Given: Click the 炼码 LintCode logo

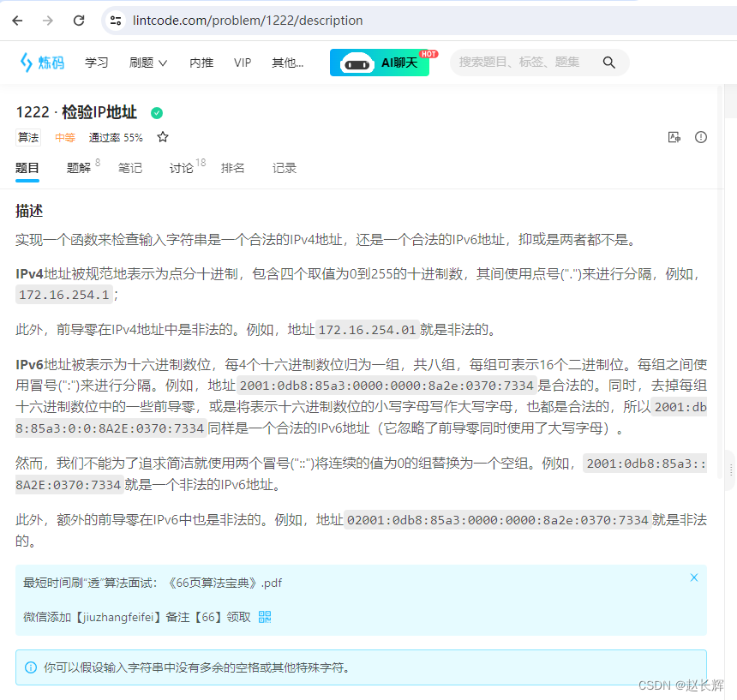Looking at the screenshot, I should (x=41, y=62).
